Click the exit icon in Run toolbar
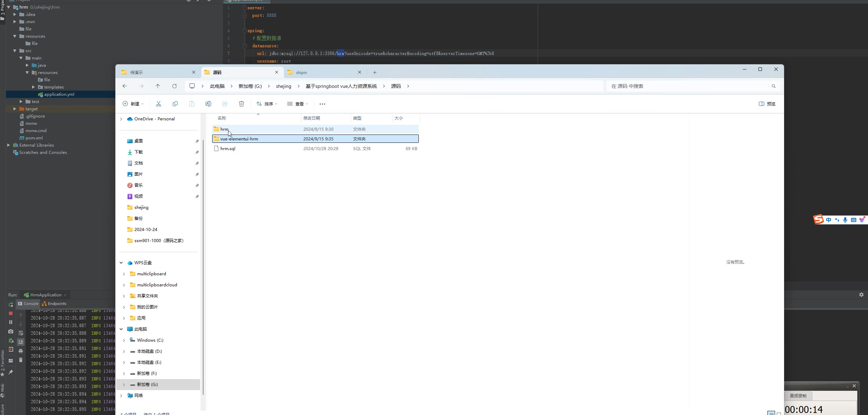This screenshot has width=868, height=415. point(11,349)
